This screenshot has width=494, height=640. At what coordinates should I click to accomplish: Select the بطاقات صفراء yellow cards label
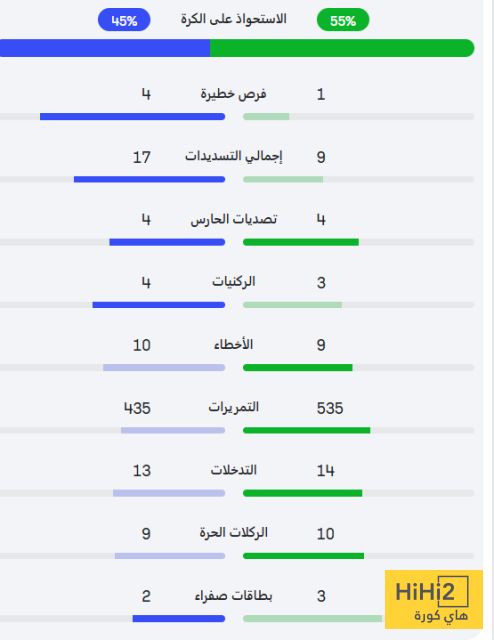(x=234, y=596)
